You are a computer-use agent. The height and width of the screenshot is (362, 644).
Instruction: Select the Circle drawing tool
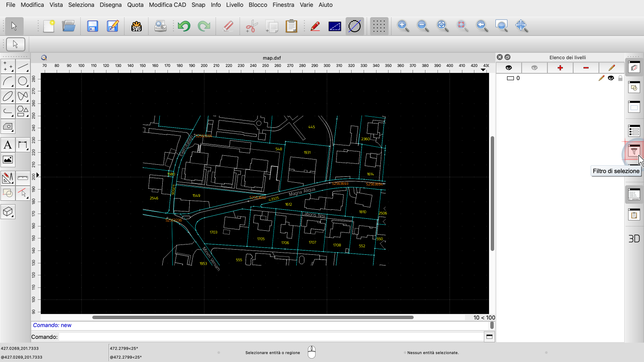23,81
